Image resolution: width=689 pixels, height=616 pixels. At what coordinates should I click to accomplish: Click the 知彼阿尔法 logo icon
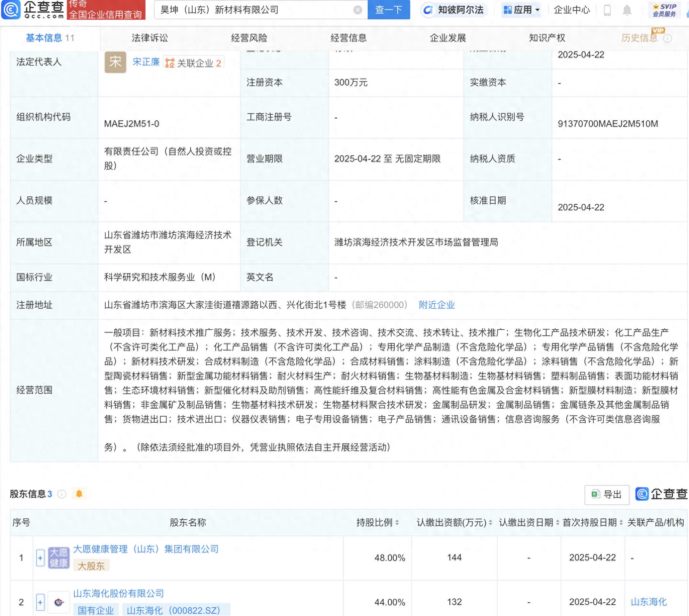428,10
